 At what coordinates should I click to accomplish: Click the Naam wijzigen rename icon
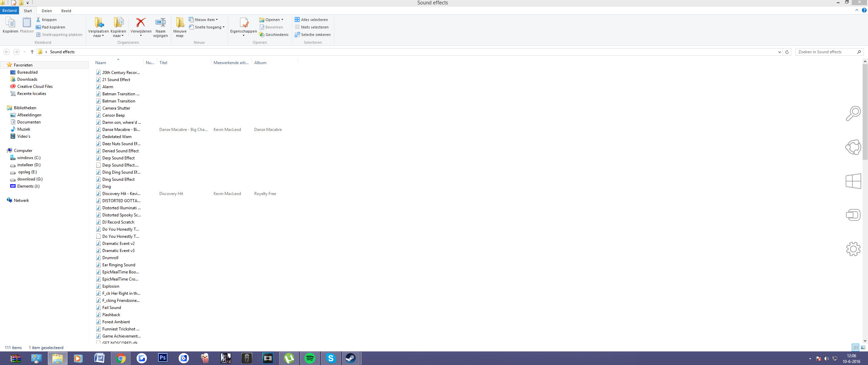(160, 27)
